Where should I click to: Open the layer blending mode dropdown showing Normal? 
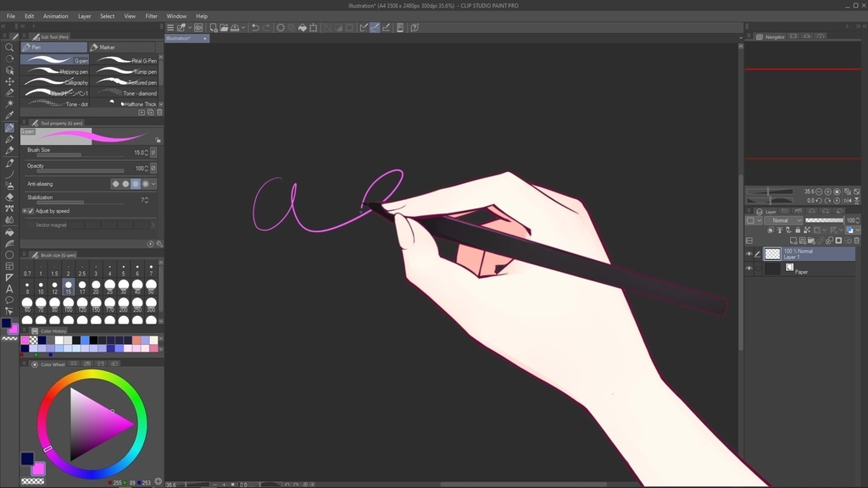click(783, 220)
